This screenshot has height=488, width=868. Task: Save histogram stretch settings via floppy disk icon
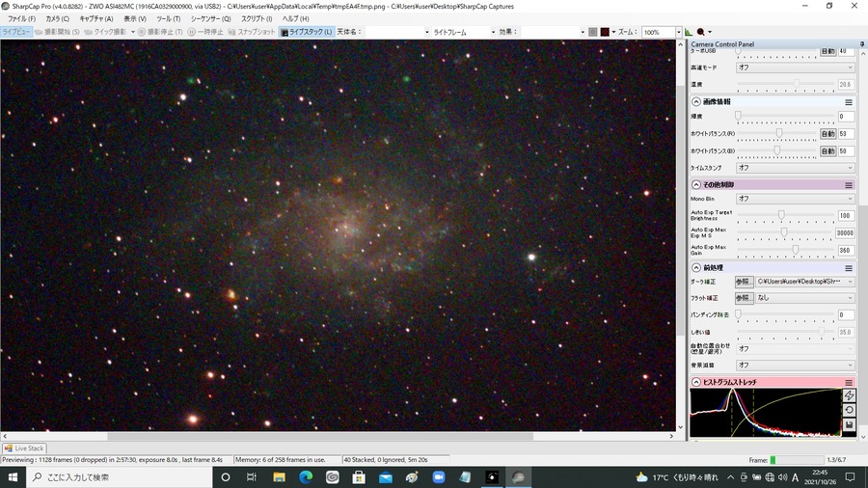(849, 425)
